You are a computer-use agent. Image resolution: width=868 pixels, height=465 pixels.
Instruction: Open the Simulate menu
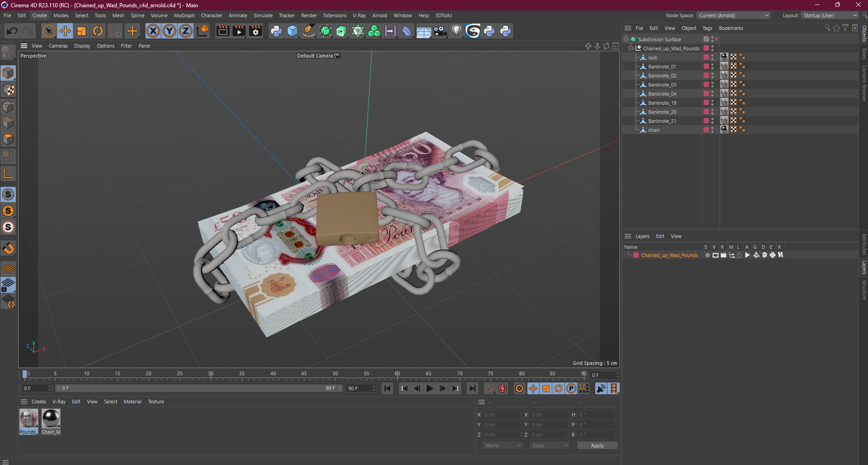(263, 15)
